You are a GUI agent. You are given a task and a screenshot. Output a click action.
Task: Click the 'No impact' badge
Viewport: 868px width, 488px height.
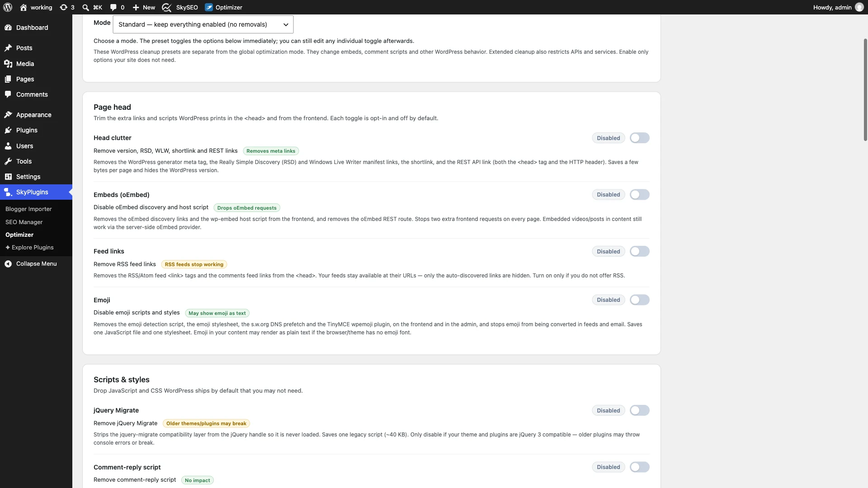point(198,480)
